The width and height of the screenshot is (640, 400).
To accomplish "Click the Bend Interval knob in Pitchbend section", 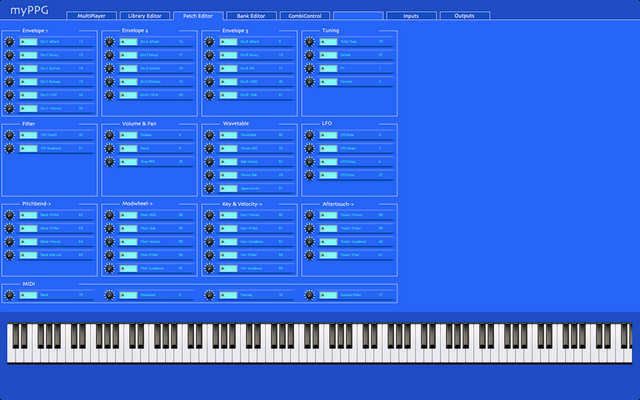I will point(9,255).
